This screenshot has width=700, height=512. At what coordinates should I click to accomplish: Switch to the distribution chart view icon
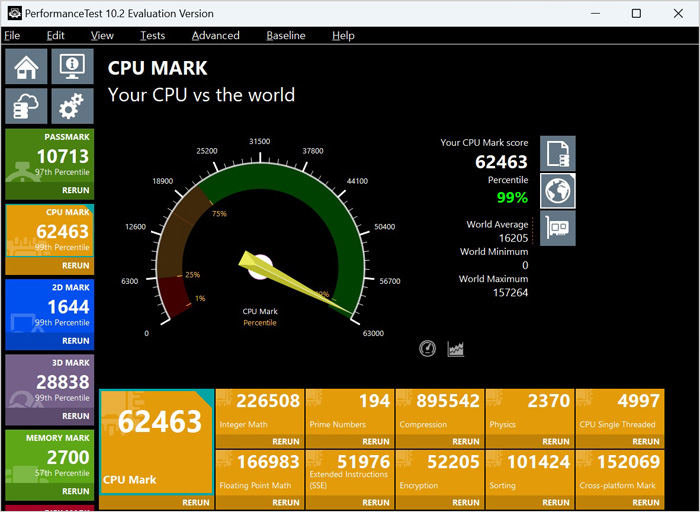click(455, 348)
